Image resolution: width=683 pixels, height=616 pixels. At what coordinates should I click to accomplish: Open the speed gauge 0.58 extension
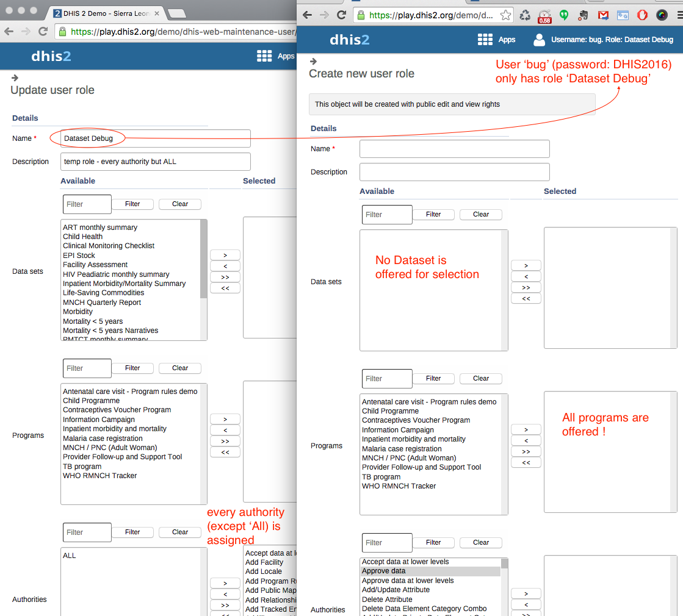[544, 16]
